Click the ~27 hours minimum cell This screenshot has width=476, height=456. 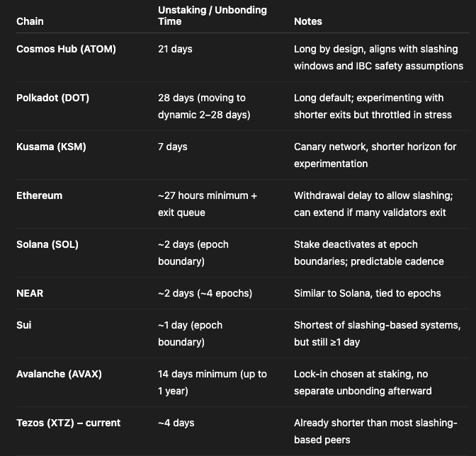pyautogui.click(x=207, y=204)
